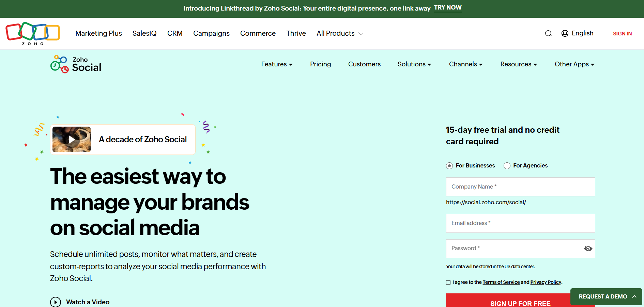Image resolution: width=644 pixels, height=307 pixels.
Task: Play the decade of Zoho Social video
Action: (x=72, y=140)
